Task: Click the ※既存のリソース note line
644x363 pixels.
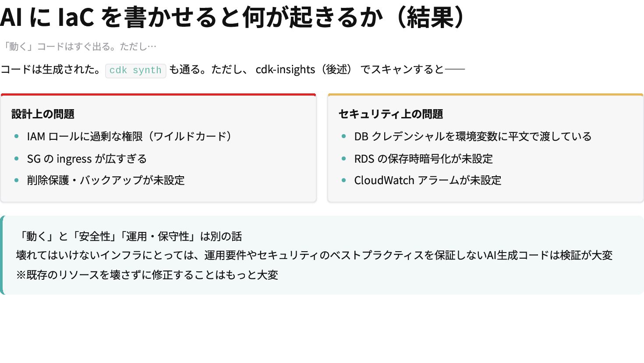Action: (x=147, y=275)
